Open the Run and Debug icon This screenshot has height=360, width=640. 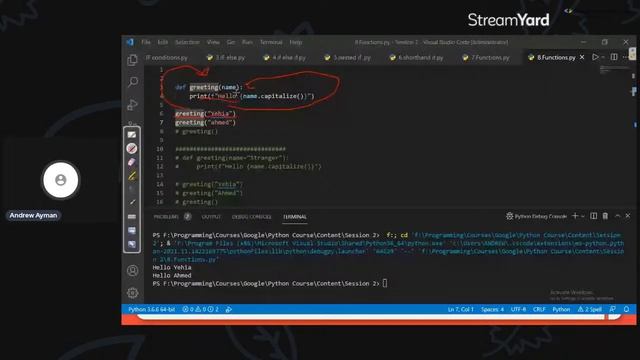click(x=132, y=105)
